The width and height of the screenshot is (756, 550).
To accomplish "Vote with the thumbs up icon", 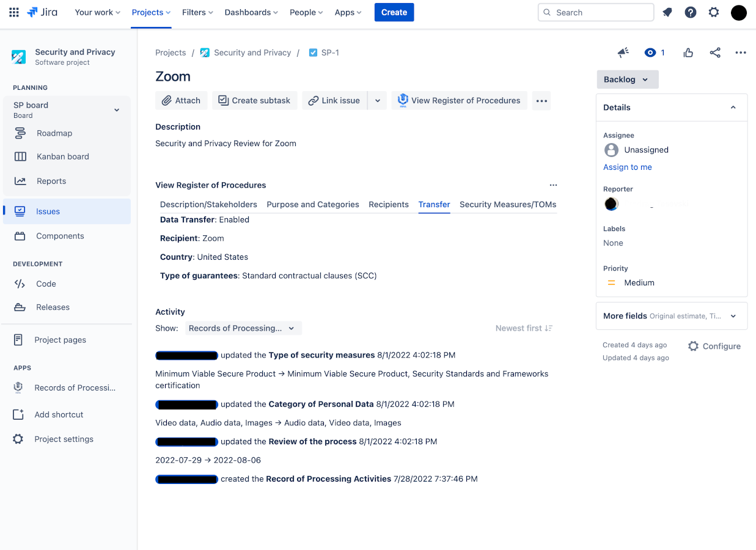I will coord(688,53).
